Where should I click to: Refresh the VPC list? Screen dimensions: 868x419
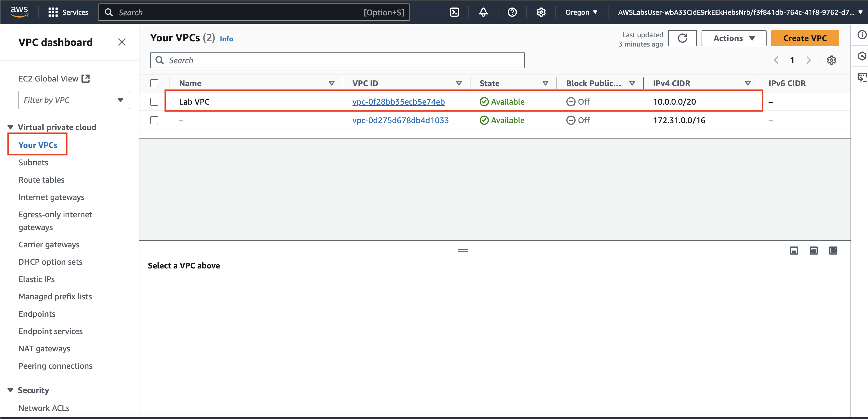point(682,38)
